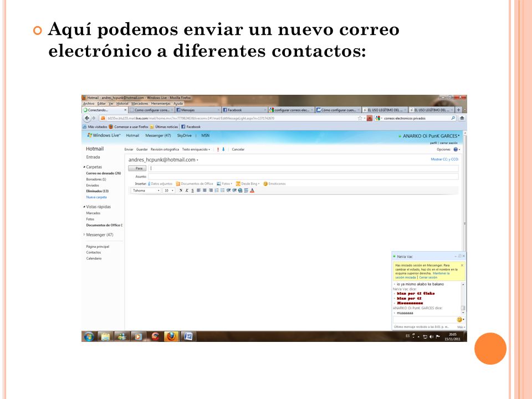This screenshot has width=532, height=399.
Task: Open the ANARKO Oi PunK GARCES account menu
Action: (431, 136)
